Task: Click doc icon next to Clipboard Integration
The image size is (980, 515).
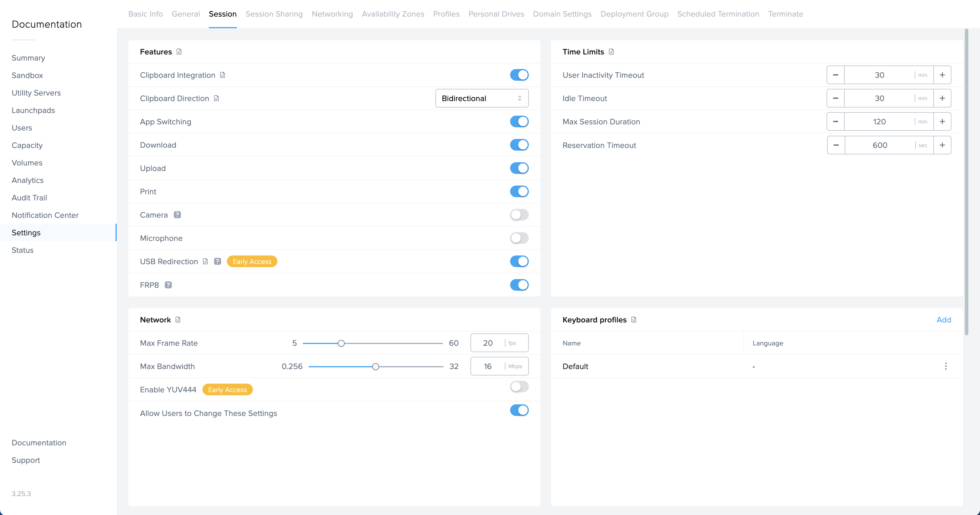Action: 223,75
